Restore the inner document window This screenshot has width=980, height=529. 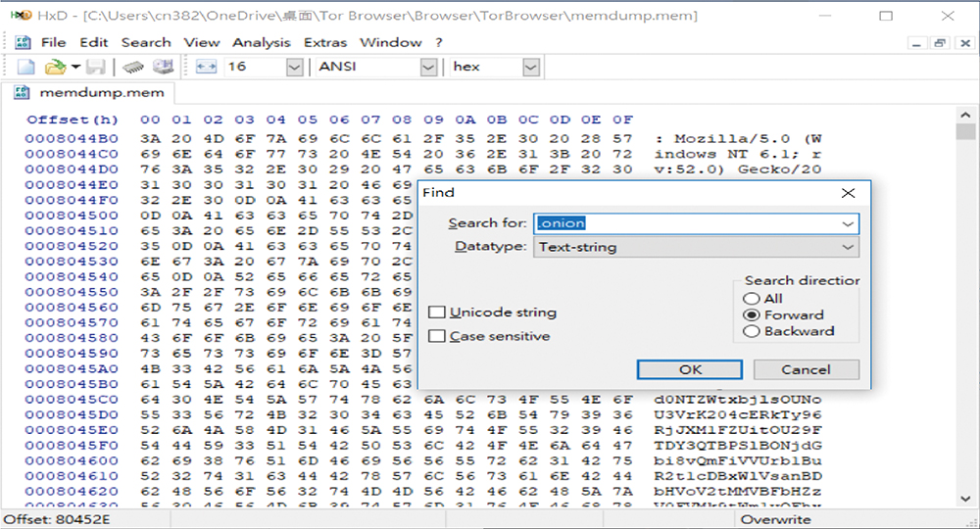point(940,43)
